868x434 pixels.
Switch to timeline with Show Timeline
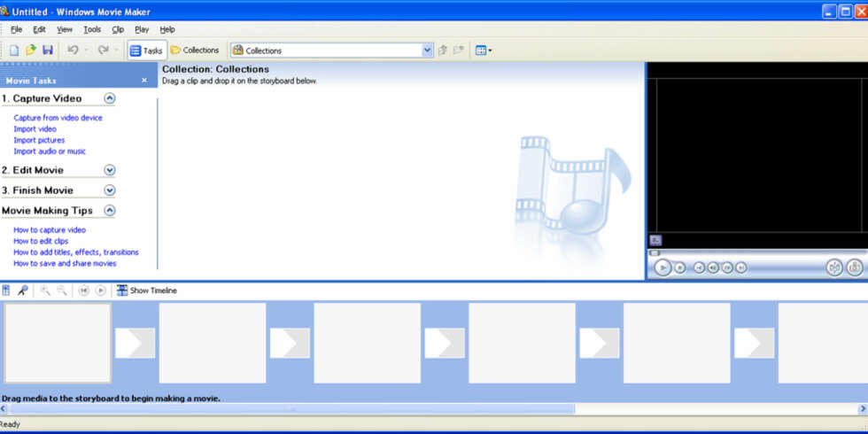pos(147,291)
